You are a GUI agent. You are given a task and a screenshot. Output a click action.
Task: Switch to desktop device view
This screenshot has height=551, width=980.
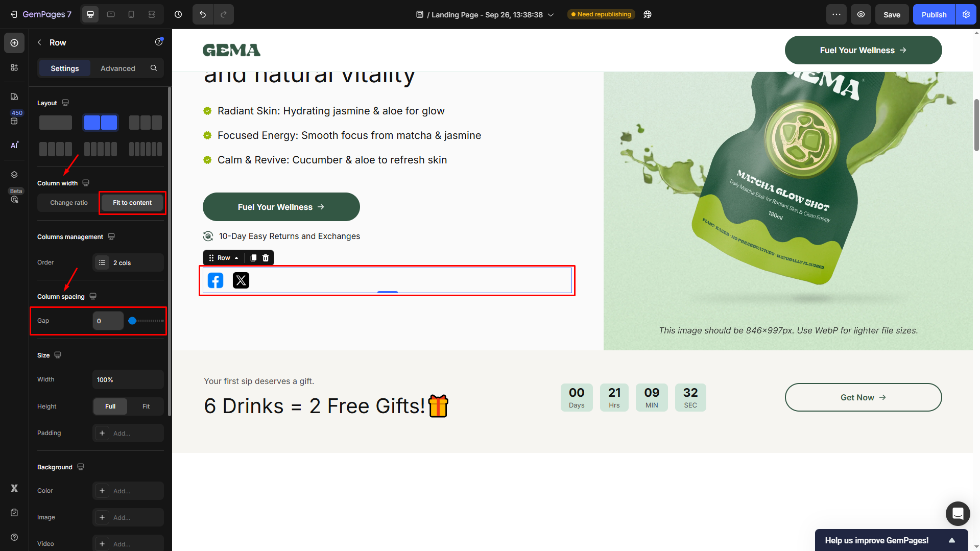click(x=90, y=14)
